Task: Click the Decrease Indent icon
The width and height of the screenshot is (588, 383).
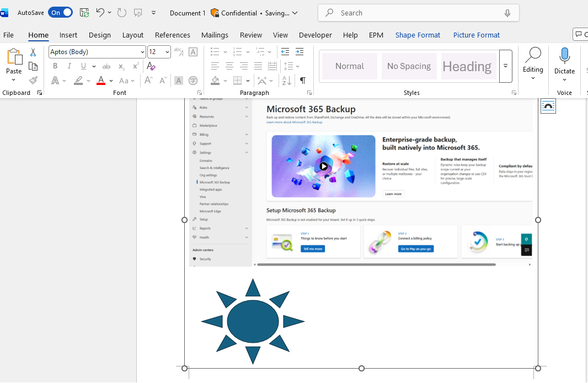Action: click(285, 52)
